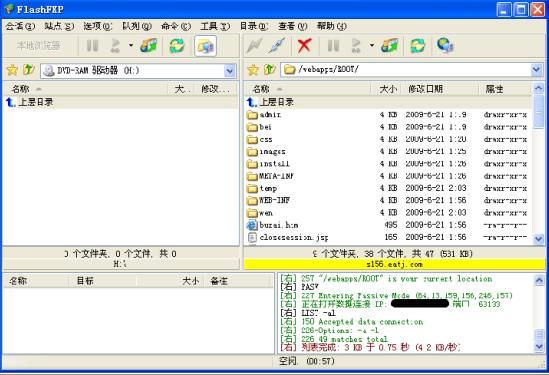Select 上层目录 in the remote pane
This screenshot has height=375, width=549.
point(388,102)
